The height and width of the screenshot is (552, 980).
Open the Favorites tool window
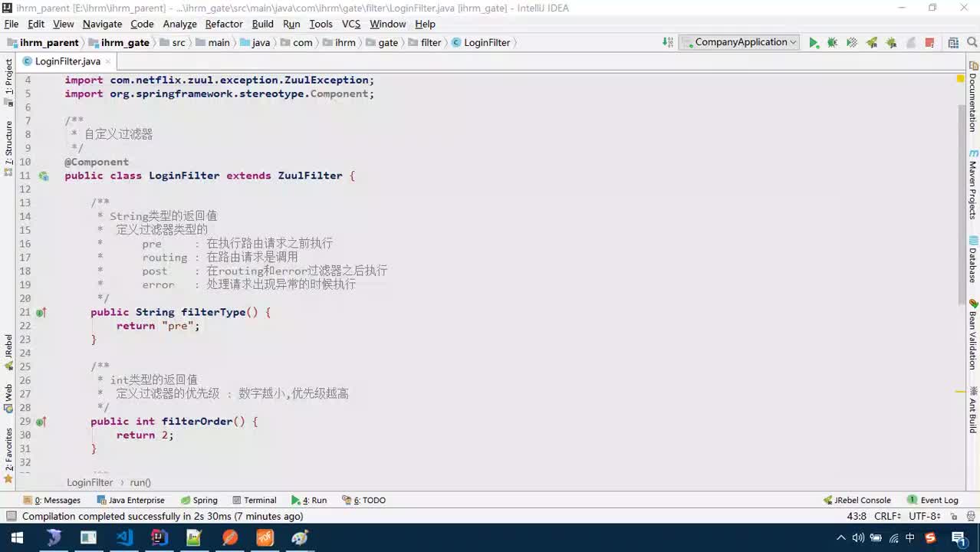click(x=8, y=455)
